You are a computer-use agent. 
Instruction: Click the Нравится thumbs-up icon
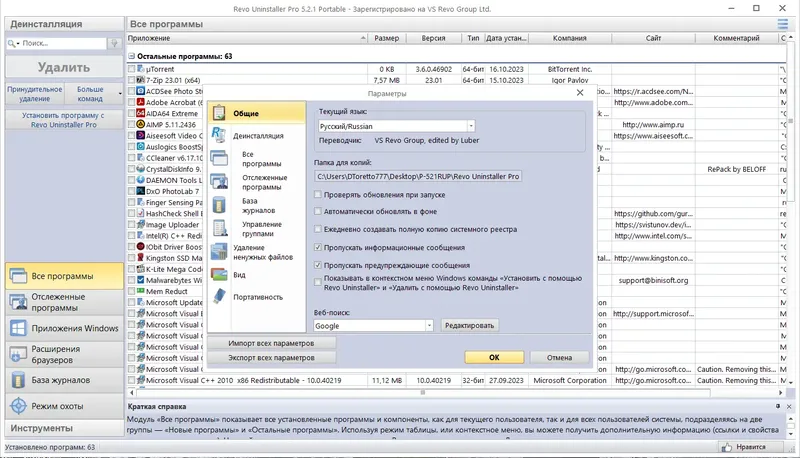pos(727,447)
